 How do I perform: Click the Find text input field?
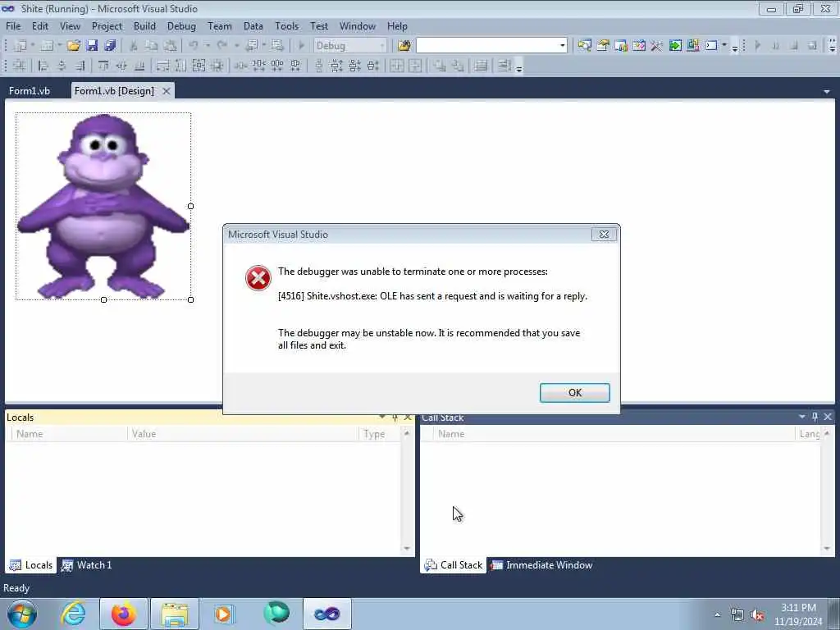487,46
